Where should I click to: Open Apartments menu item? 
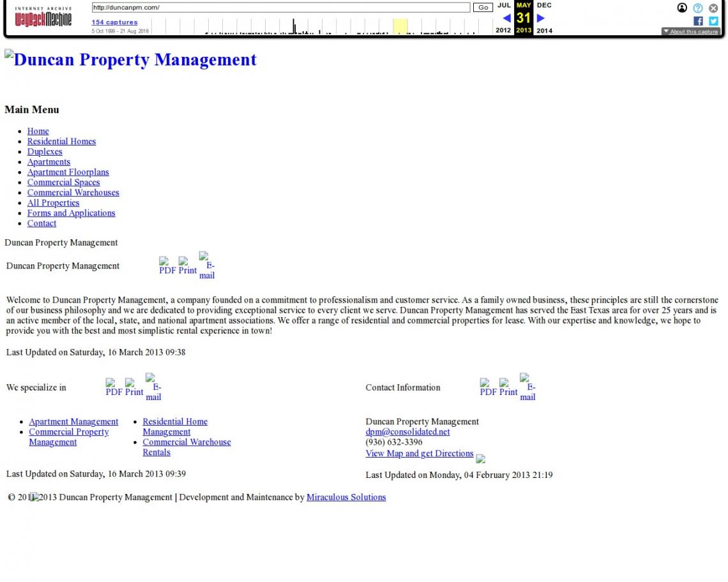(x=49, y=162)
